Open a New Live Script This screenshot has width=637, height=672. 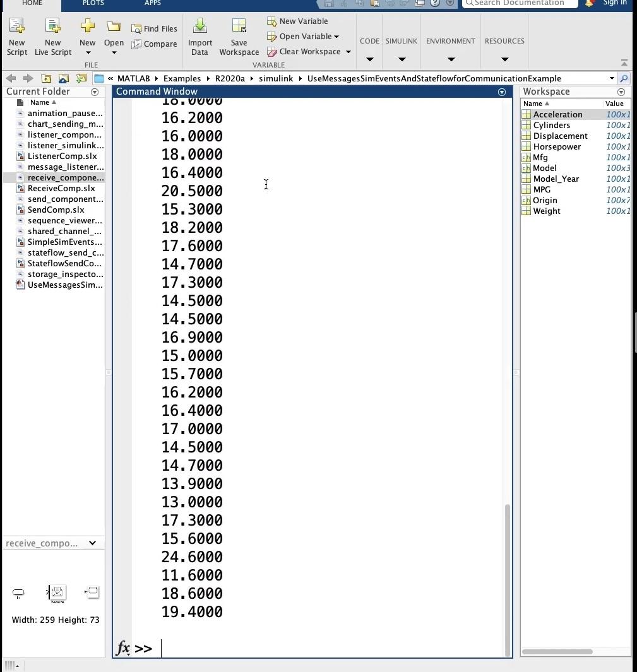[x=52, y=36]
